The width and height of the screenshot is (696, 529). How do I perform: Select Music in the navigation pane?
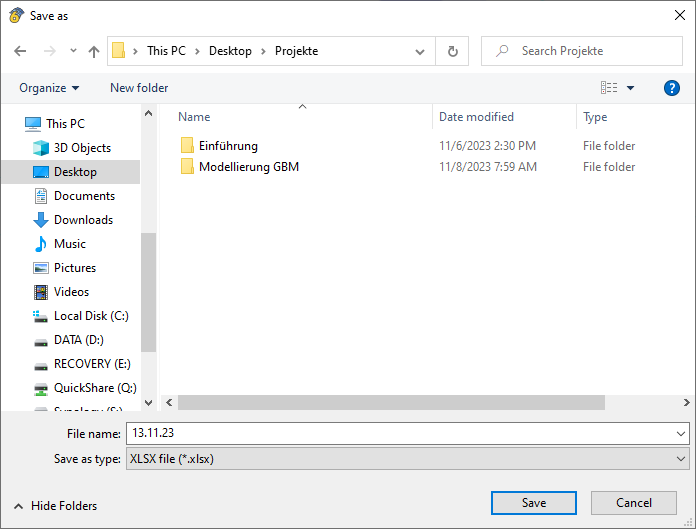coord(69,244)
